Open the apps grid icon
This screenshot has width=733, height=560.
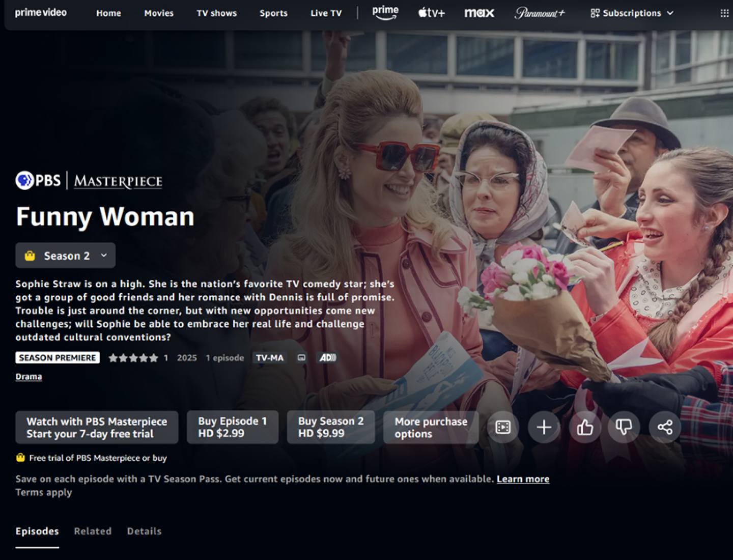pos(724,13)
